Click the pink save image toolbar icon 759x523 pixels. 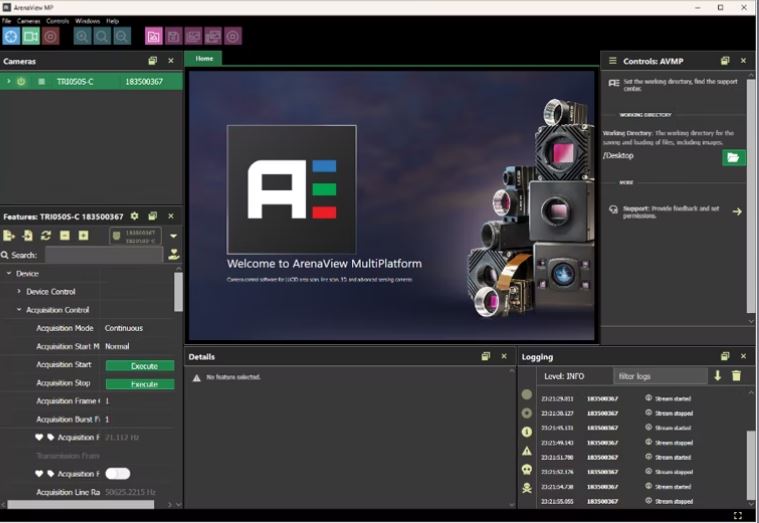coord(173,36)
